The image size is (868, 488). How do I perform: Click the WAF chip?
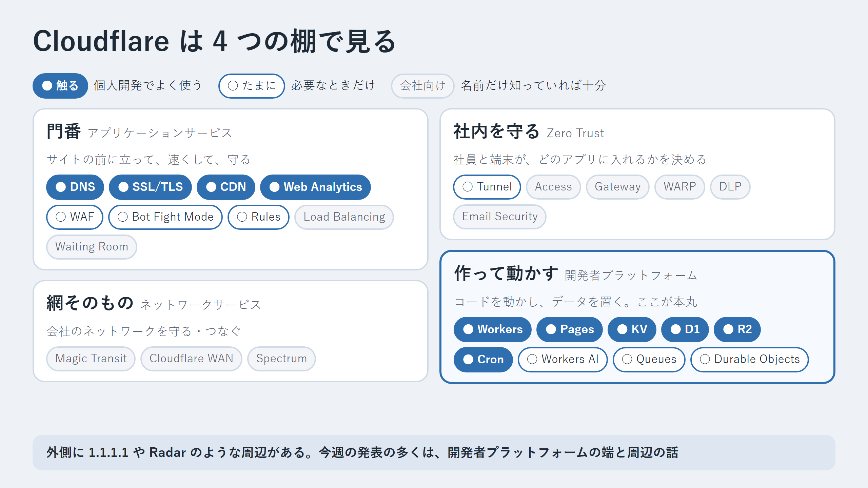point(75,217)
